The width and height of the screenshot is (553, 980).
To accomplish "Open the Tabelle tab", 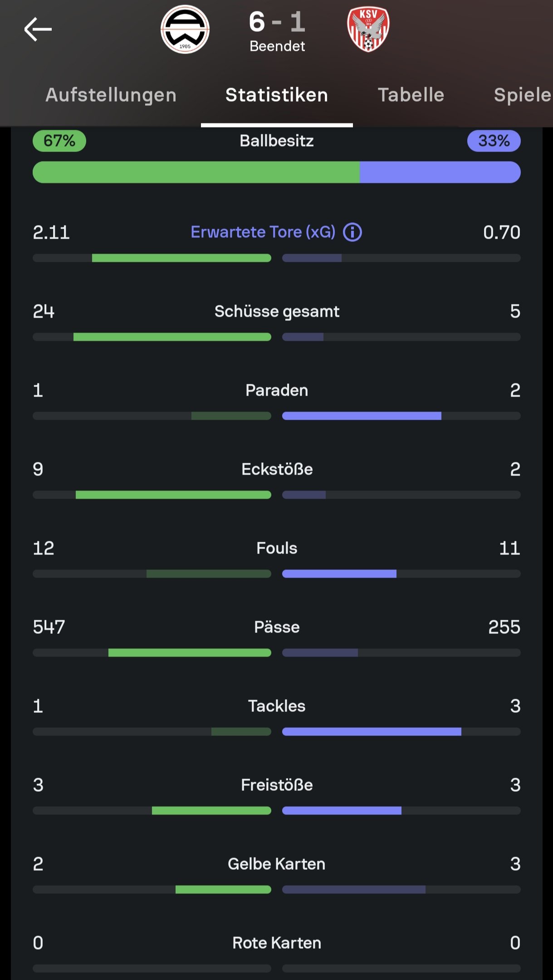I will click(411, 95).
